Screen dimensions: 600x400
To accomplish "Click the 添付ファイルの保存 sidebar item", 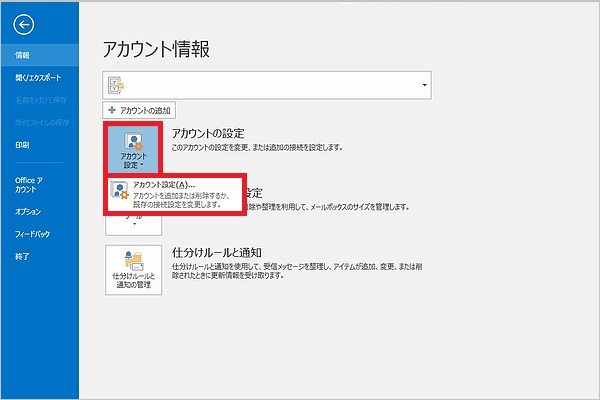I will pyautogui.click(x=38, y=122).
